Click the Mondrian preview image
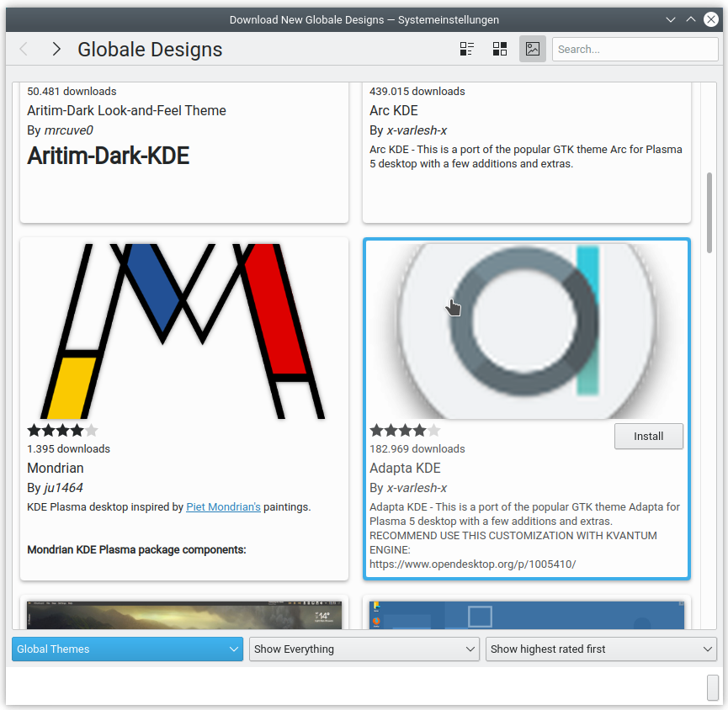Viewport: 728px width, 710px height. 183,331
